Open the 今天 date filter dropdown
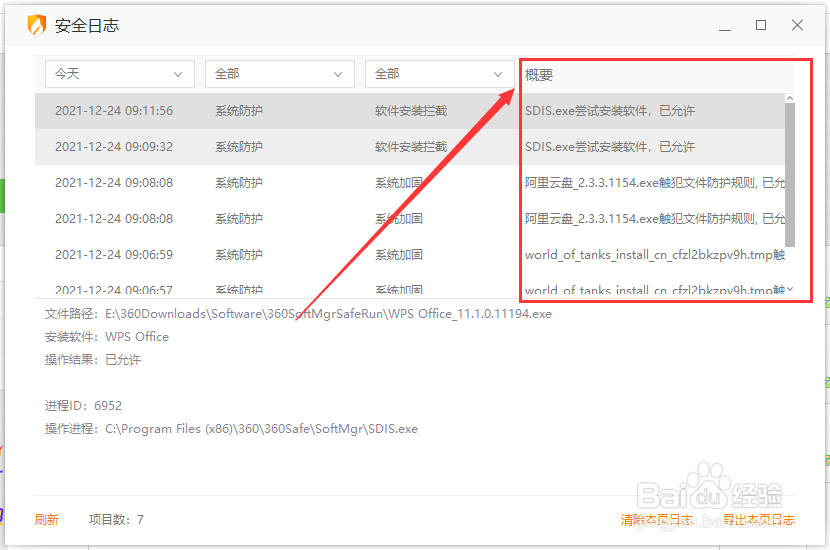 point(120,74)
